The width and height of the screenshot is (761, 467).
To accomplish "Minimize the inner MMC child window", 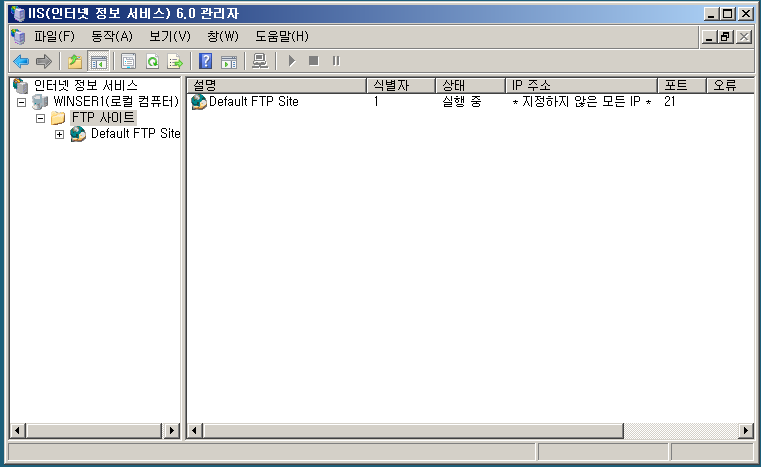I will (709, 37).
